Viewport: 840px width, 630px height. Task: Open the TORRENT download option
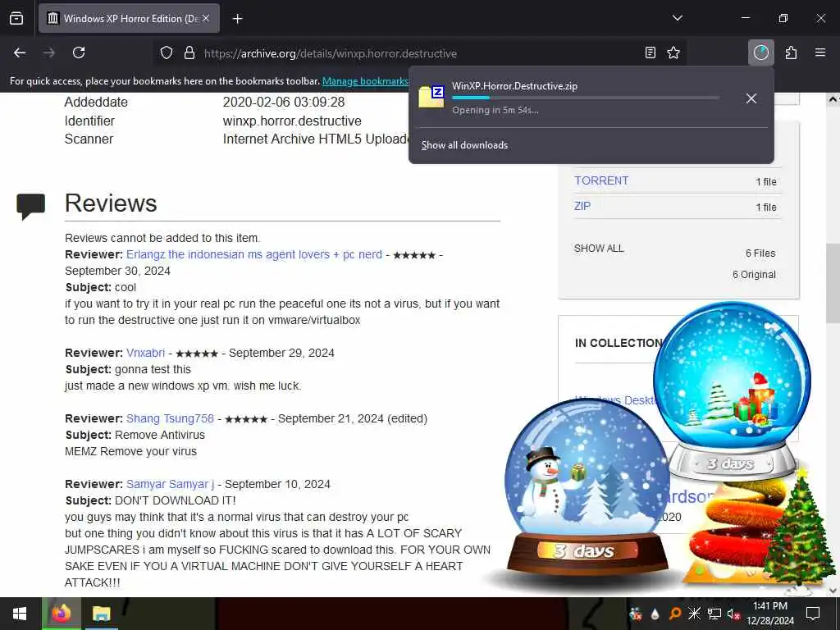[601, 180]
